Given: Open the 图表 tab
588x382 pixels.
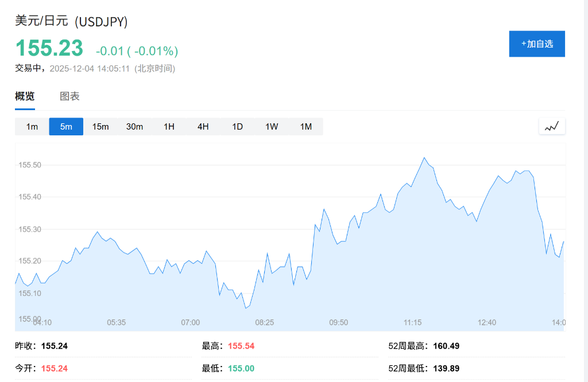Looking at the screenshot, I should [69, 96].
